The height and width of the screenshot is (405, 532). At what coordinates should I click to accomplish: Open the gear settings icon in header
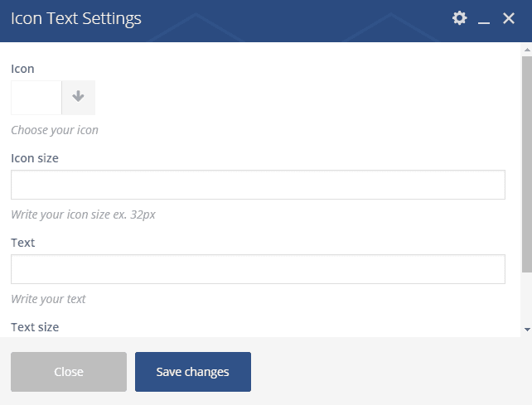coord(459,18)
